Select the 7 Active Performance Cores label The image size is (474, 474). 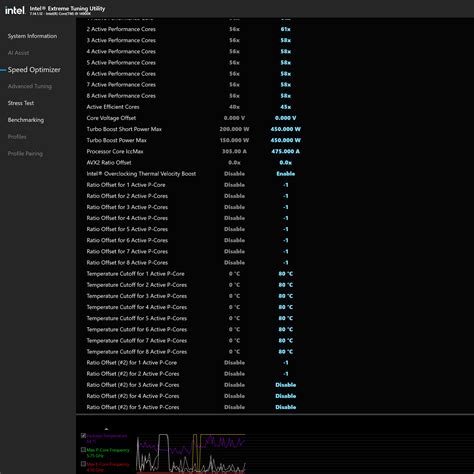pyautogui.click(x=121, y=85)
